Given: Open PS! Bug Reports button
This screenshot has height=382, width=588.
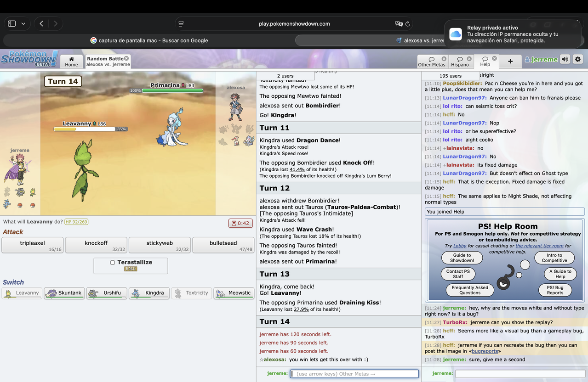Looking at the screenshot, I should point(555,290).
